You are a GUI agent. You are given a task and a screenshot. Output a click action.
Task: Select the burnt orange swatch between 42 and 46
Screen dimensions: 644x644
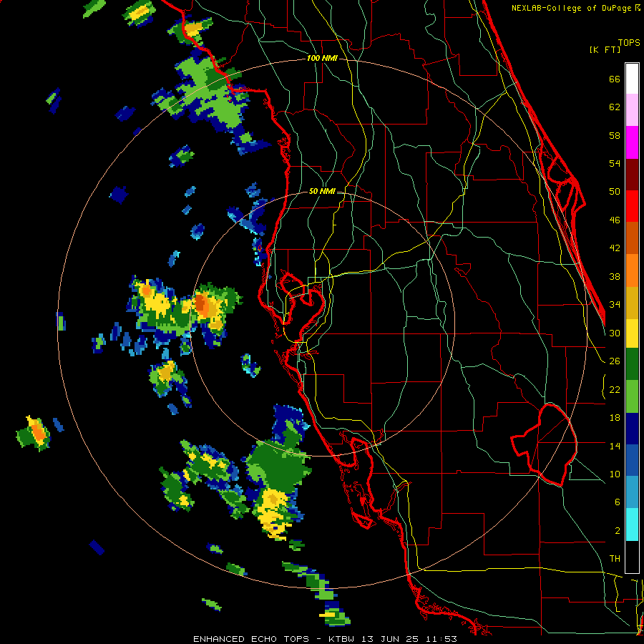[632, 238]
